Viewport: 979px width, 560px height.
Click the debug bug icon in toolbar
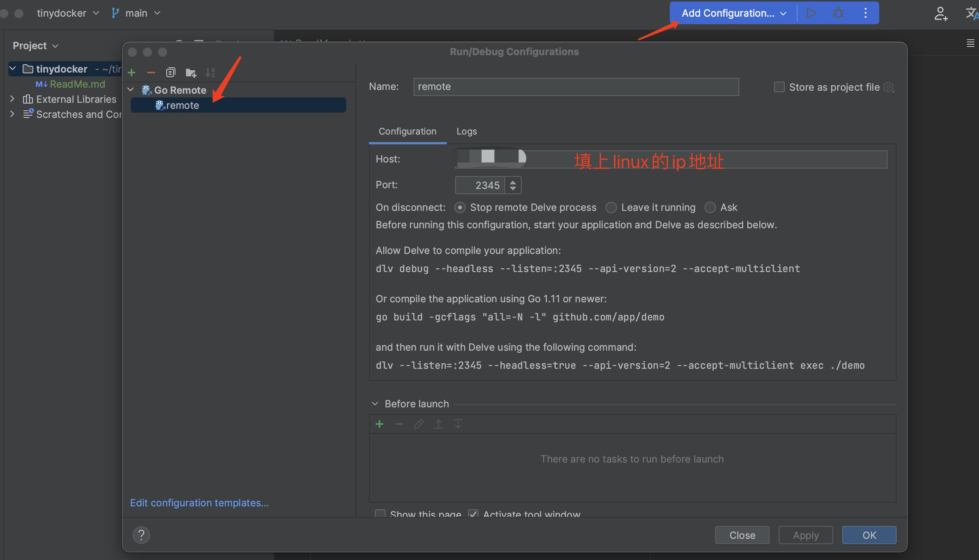tap(838, 13)
